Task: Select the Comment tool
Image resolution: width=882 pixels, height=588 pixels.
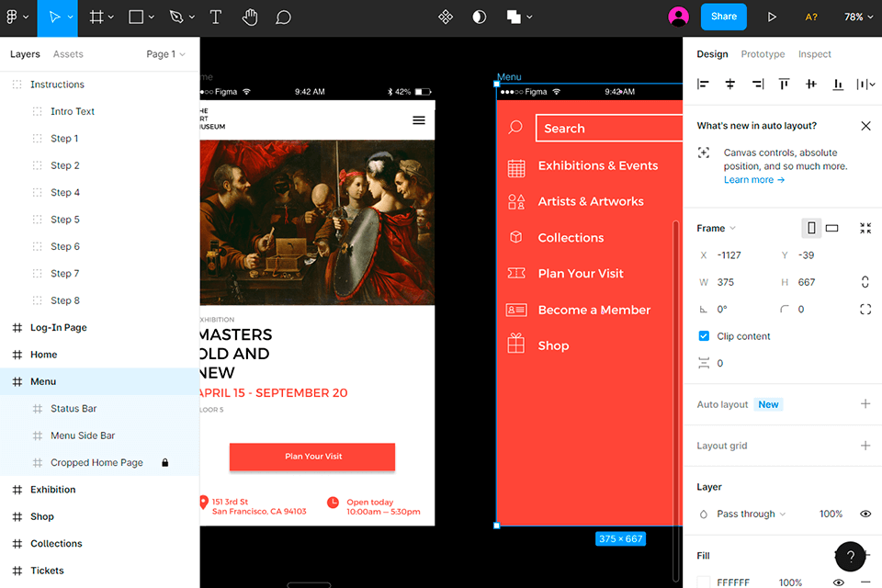Action: coord(283,17)
